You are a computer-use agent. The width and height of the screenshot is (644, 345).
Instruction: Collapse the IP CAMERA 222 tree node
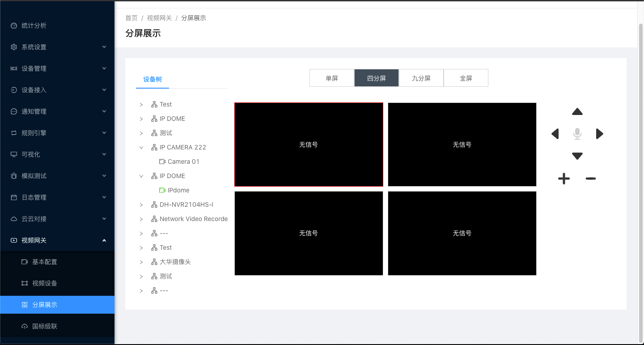click(x=141, y=147)
